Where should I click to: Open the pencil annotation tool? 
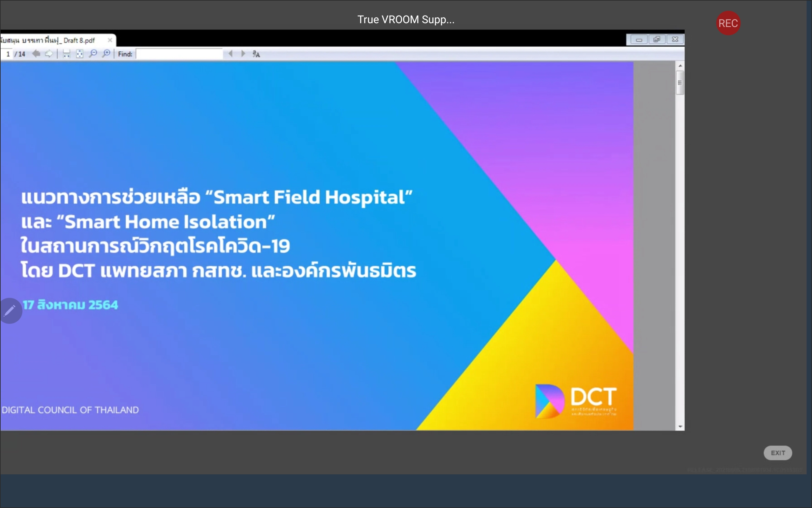(x=10, y=311)
